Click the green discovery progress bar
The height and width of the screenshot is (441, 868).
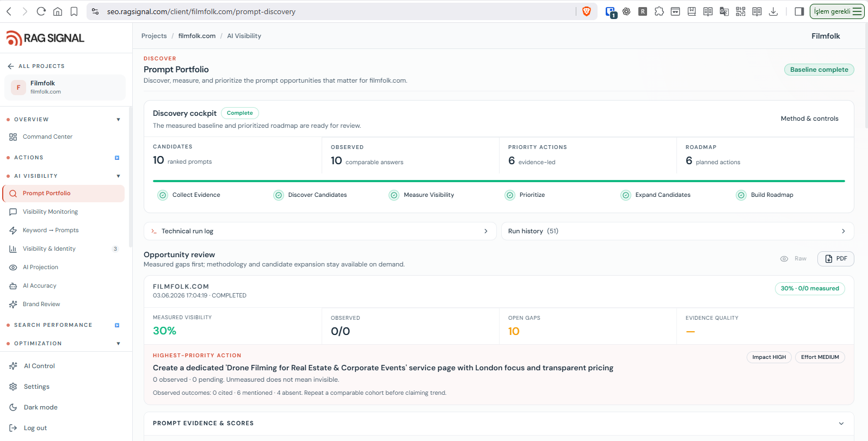[498, 181]
